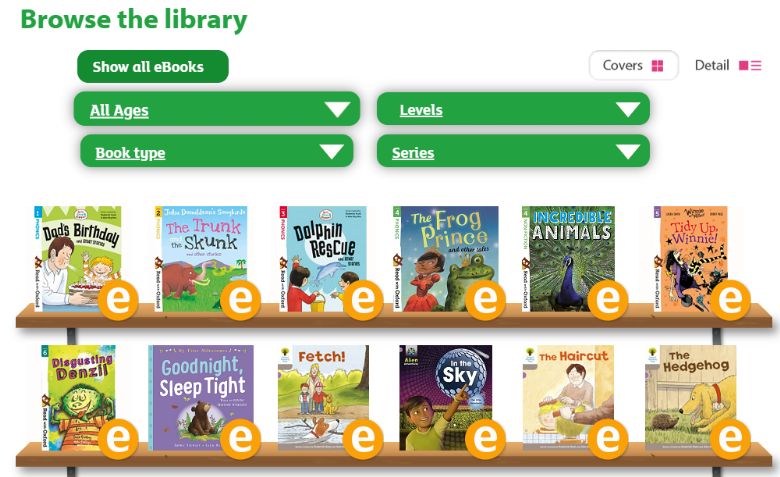Image resolution: width=780 pixels, height=477 pixels.
Task: Open The Hedgehog book cover
Action: point(690,397)
